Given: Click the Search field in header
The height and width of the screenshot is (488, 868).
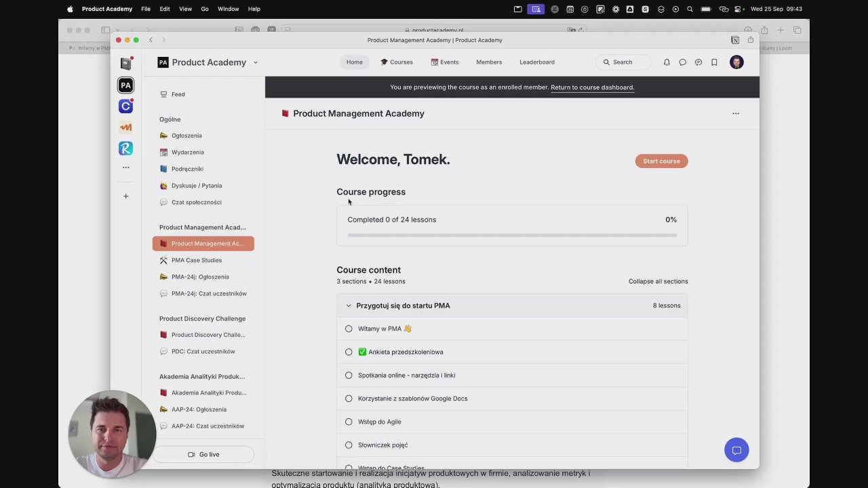Looking at the screenshot, I should tap(623, 62).
